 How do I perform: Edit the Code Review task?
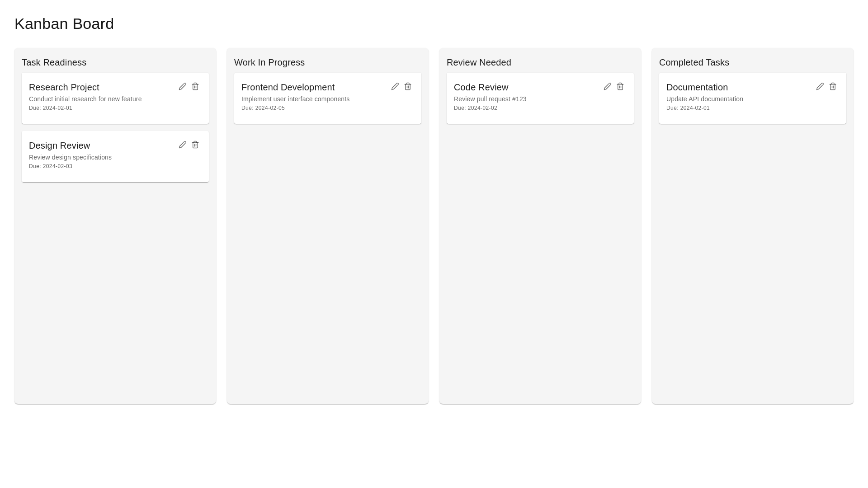(608, 86)
